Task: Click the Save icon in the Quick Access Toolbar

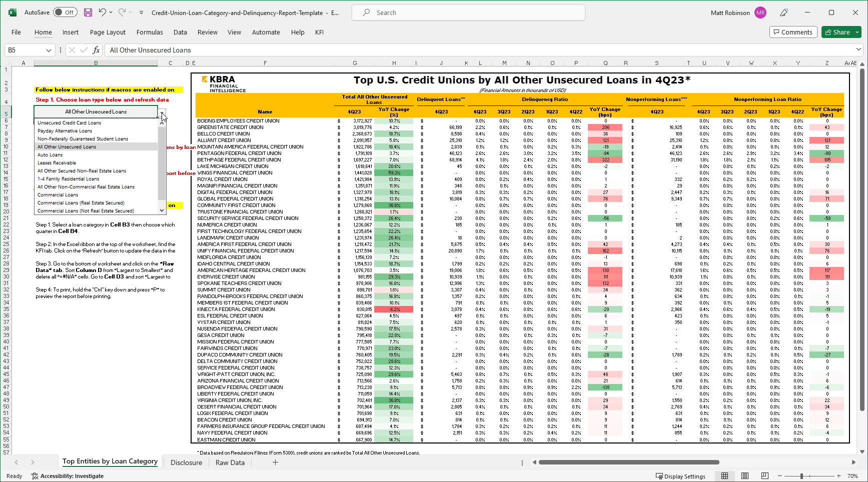Action: tap(88, 12)
